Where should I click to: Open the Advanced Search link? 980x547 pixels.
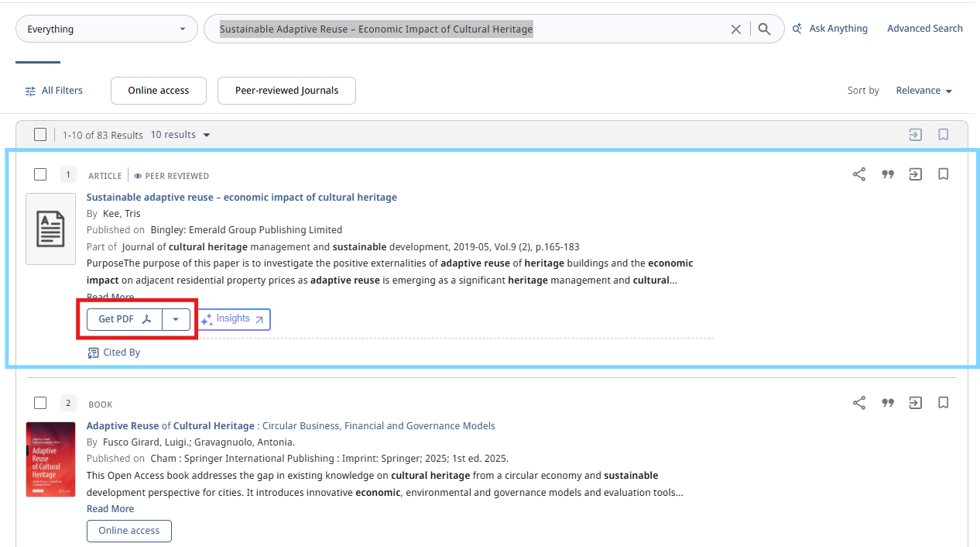924,29
